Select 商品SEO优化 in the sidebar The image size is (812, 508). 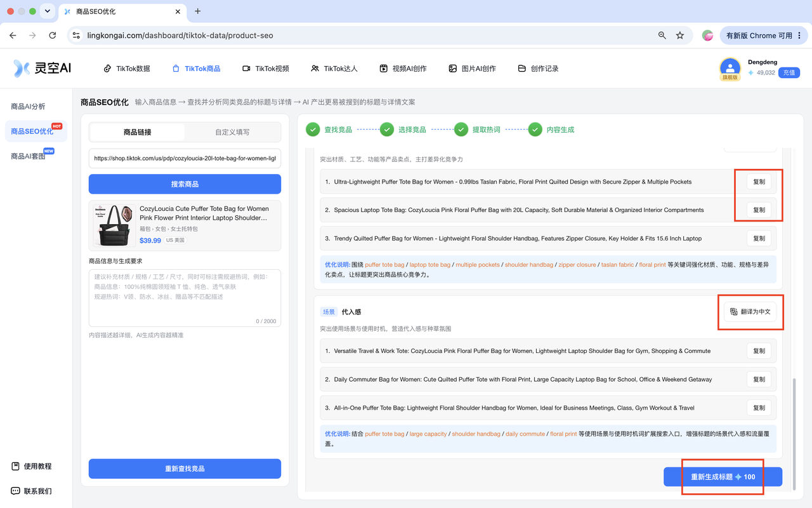click(x=36, y=131)
